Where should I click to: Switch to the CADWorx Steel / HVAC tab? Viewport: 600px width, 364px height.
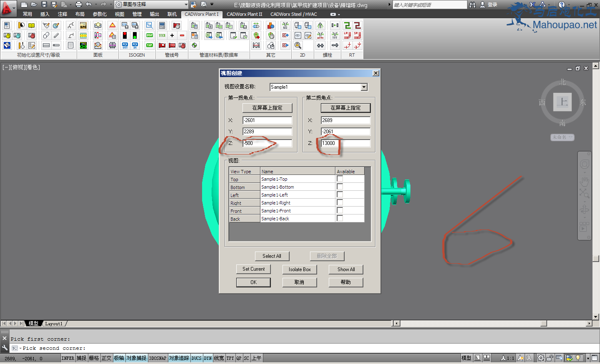coord(294,14)
